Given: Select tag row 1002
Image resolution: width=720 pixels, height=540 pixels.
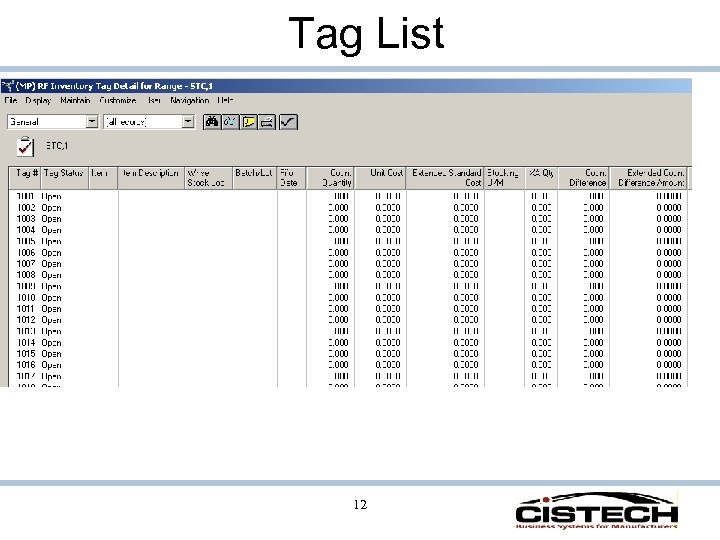Looking at the screenshot, I should coord(348,208).
